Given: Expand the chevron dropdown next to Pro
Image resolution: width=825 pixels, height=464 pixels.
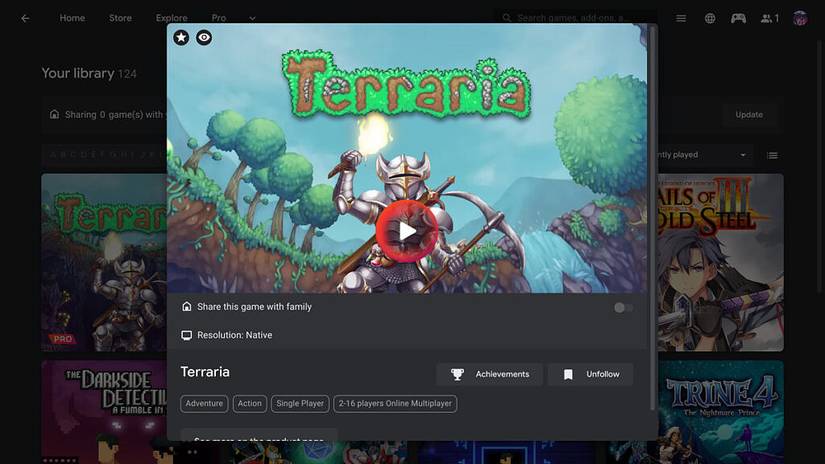Looking at the screenshot, I should tap(252, 18).
